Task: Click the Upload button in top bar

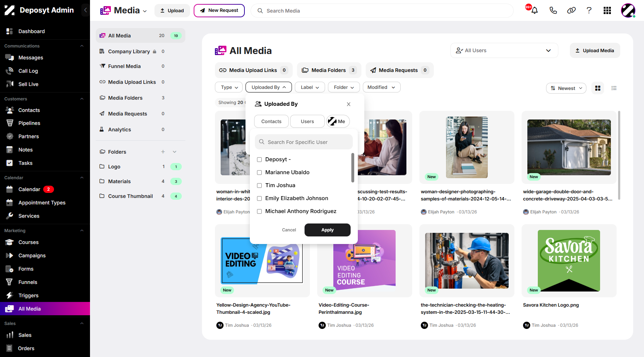Action: pyautogui.click(x=172, y=10)
